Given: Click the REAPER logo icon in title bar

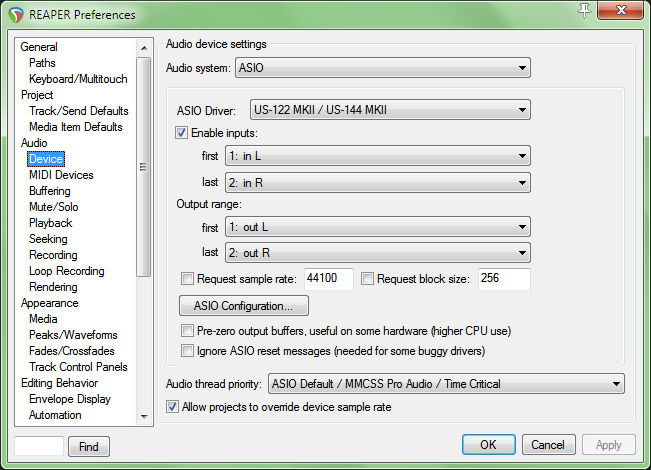Looking at the screenshot, I should pyautogui.click(x=16, y=15).
